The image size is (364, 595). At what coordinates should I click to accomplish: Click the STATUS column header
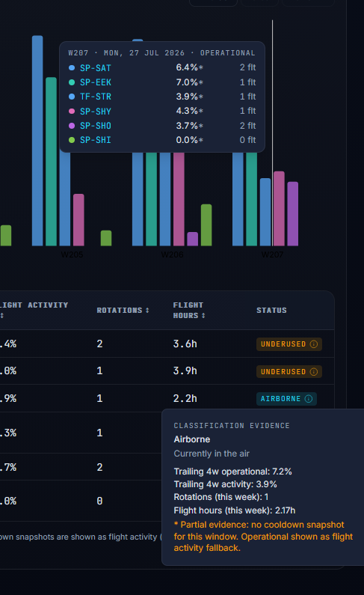tap(271, 311)
